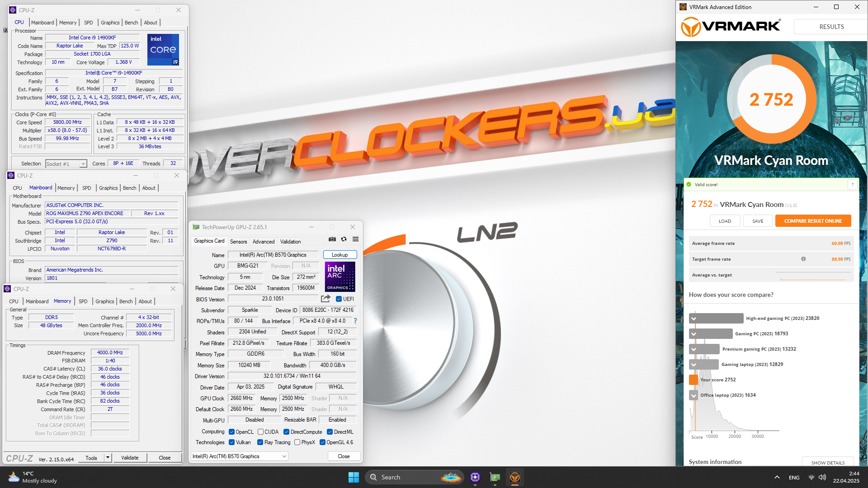Screen dimensions: 868x488
Task: Click the Average vs. target graph bar
Action: click(x=813, y=275)
